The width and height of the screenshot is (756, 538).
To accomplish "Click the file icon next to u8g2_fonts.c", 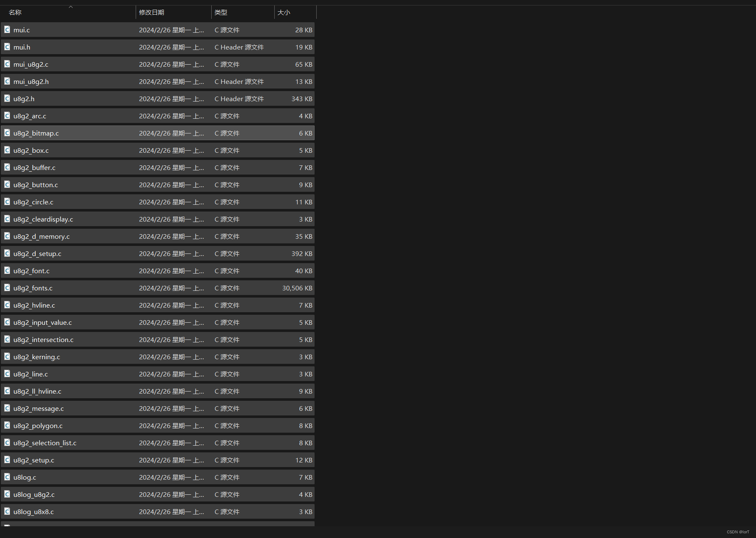I will tap(7, 288).
